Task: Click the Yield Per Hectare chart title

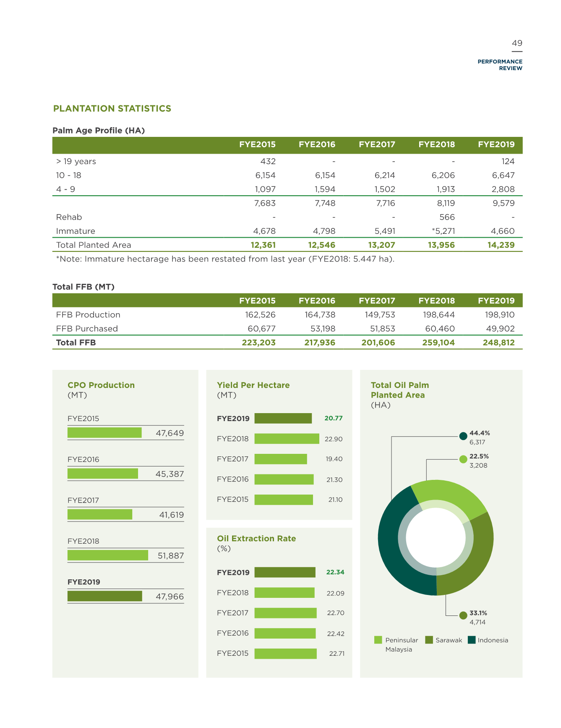Action: coord(253,385)
